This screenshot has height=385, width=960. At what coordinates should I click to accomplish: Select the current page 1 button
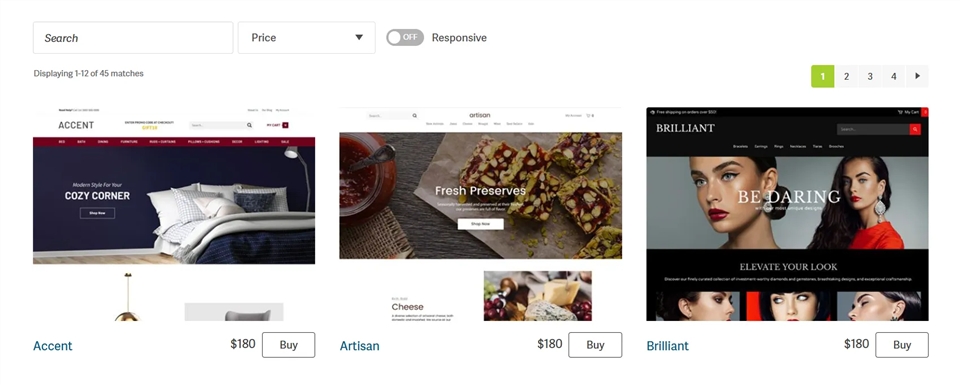tap(822, 76)
